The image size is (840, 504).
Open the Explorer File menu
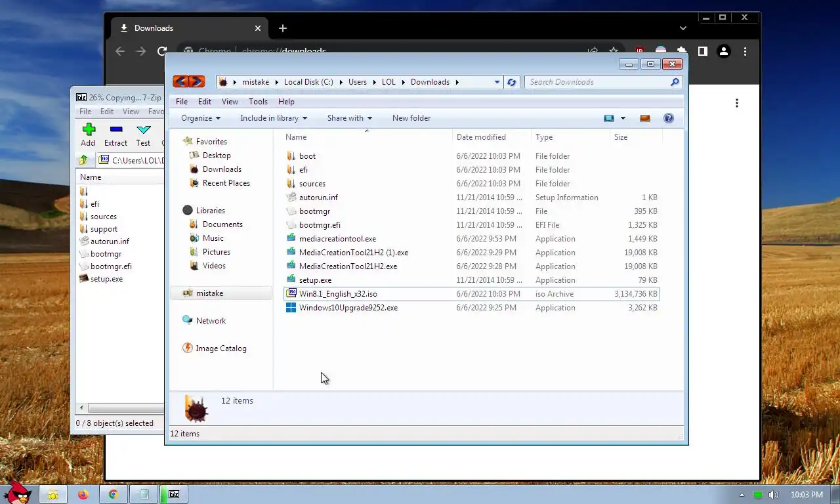(182, 102)
